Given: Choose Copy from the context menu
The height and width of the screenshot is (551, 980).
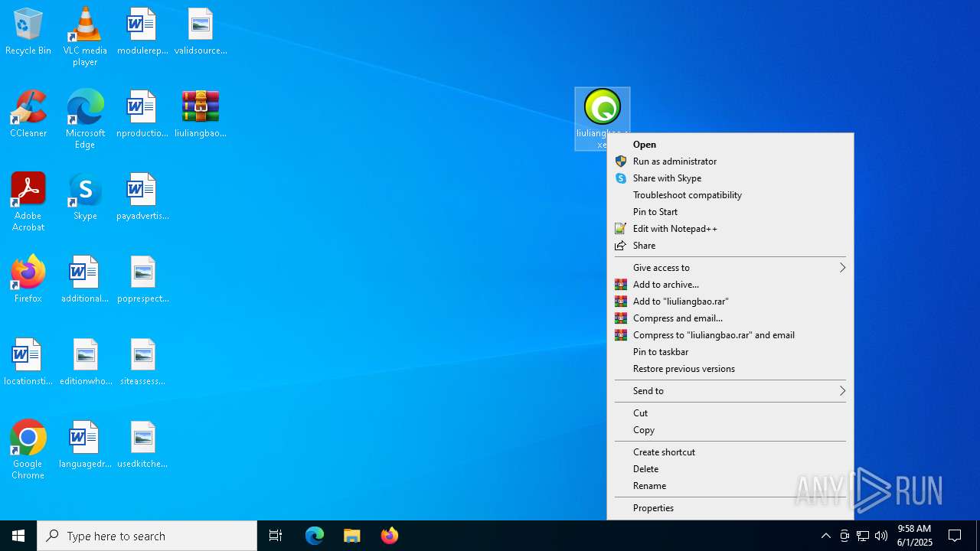Looking at the screenshot, I should pyautogui.click(x=730, y=430).
